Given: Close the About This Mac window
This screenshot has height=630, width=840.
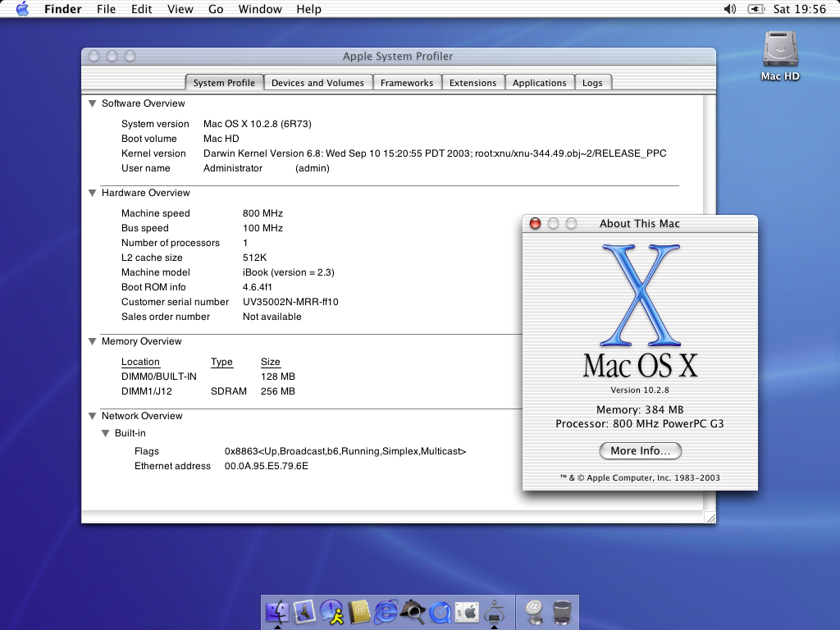Looking at the screenshot, I should (535, 223).
